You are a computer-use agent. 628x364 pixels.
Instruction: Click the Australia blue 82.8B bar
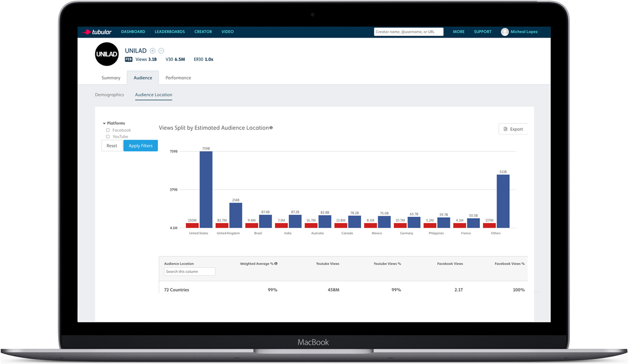pyautogui.click(x=325, y=222)
